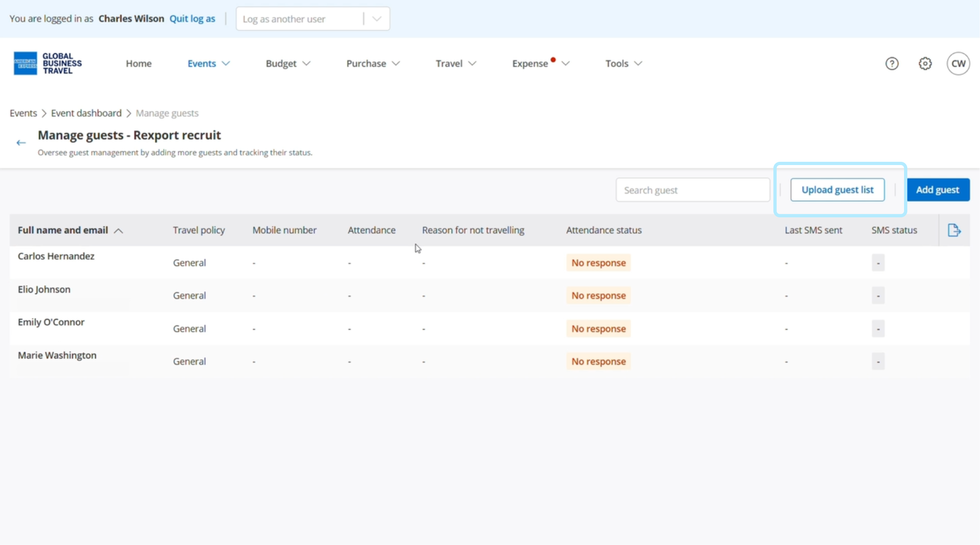Expand the Events menu dropdown
Viewport: 980px width, 545px height.
click(208, 64)
